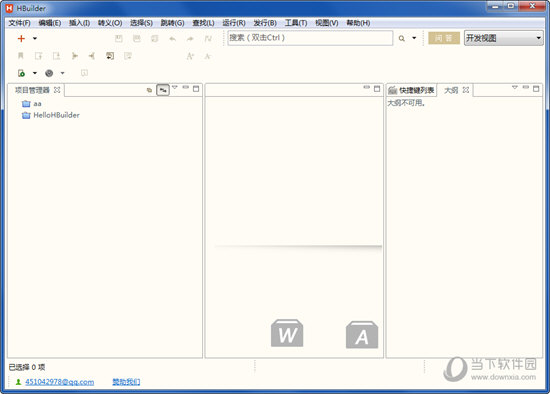Screen dimensions: 550x394
Task: Minimize the center editor area
Action: (367, 87)
